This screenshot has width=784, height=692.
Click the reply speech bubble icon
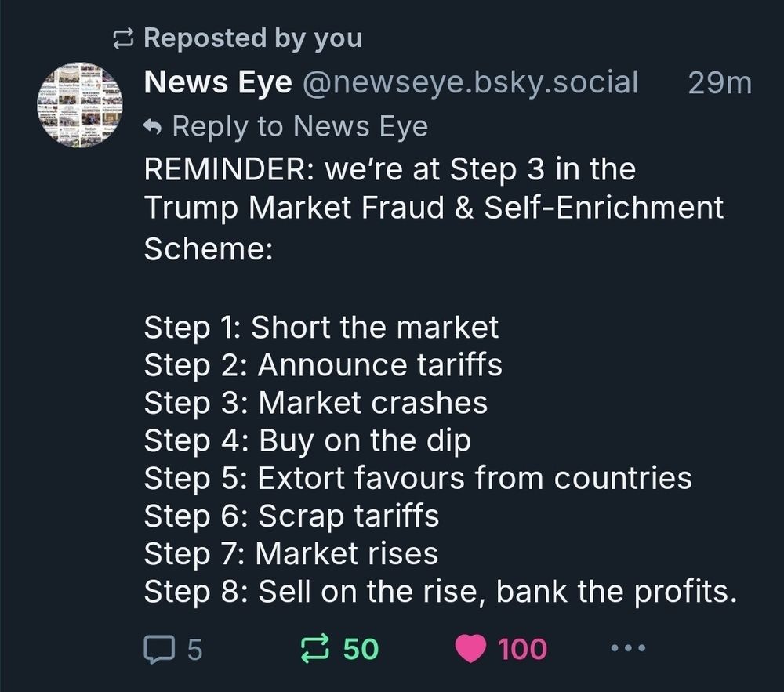coord(160,649)
